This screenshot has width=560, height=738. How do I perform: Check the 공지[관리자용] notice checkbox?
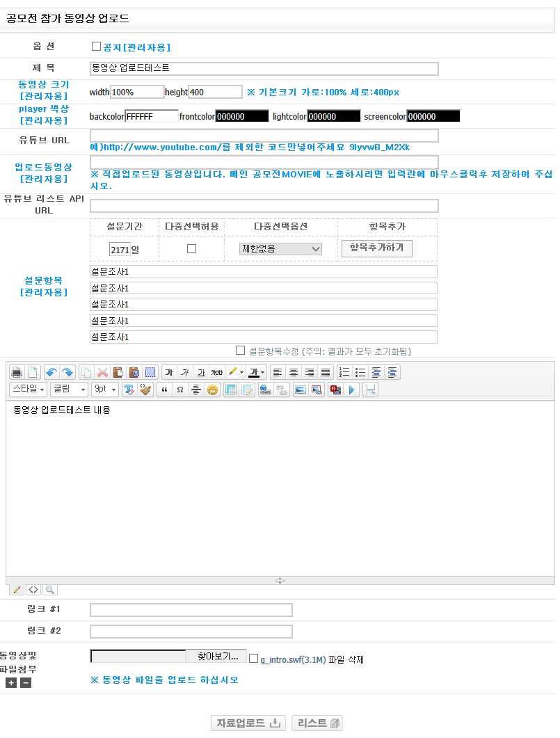pyautogui.click(x=96, y=46)
